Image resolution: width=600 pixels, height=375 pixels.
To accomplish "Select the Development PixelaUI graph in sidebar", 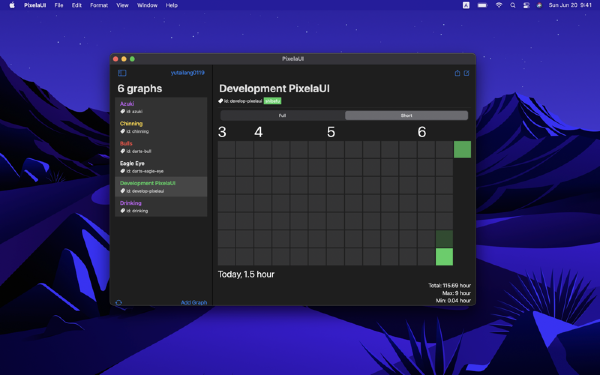I will click(161, 187).
